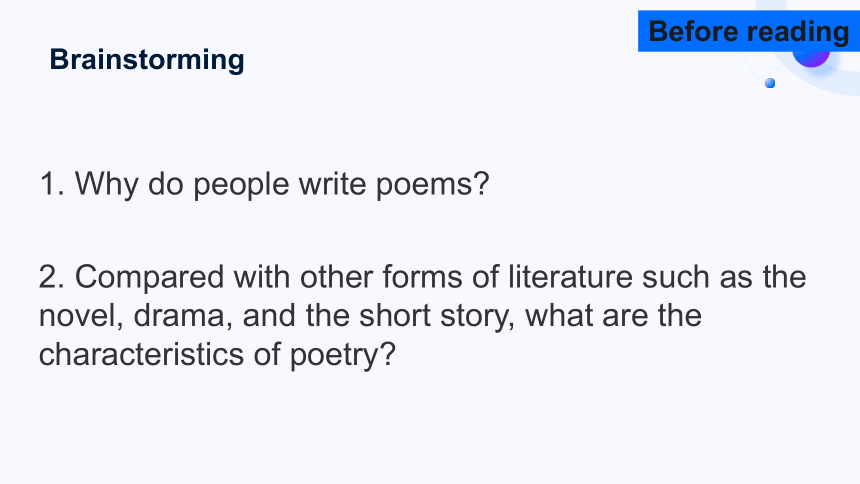Click the list number '2.'
This screenshot has width=860, height=484.
53,277
